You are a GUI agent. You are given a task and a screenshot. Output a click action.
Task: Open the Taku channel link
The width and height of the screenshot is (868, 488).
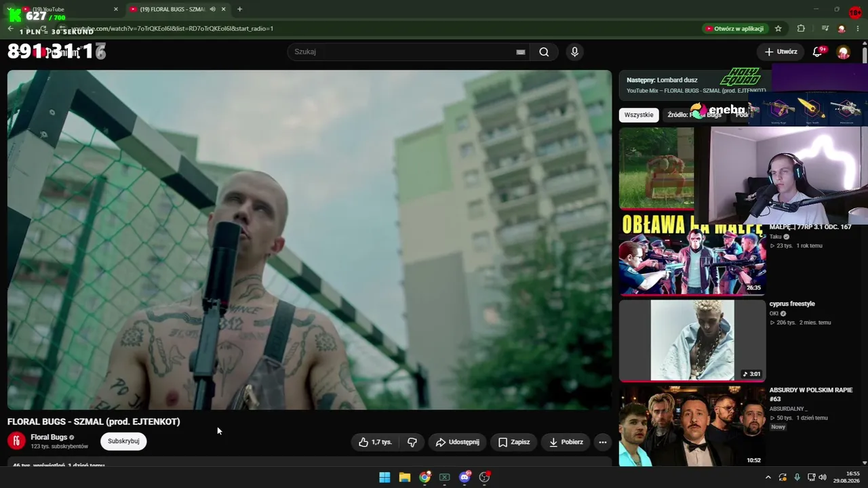tap(776, 237)
